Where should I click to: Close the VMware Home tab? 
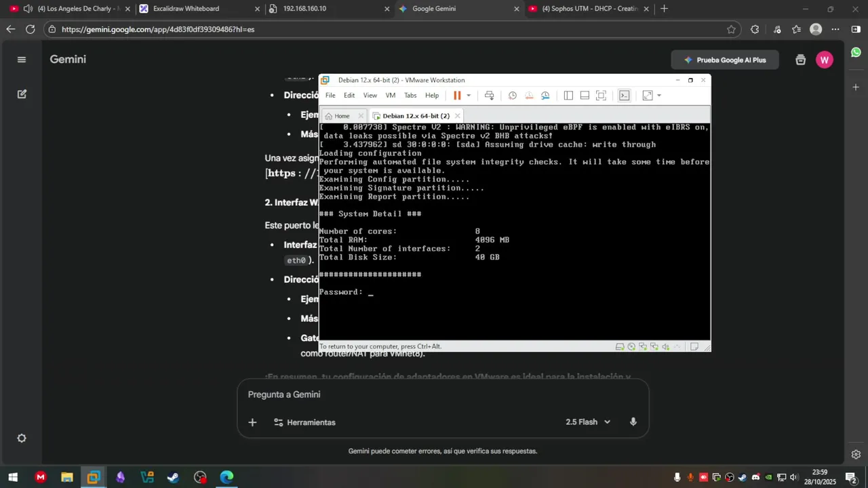pos(360,116)
